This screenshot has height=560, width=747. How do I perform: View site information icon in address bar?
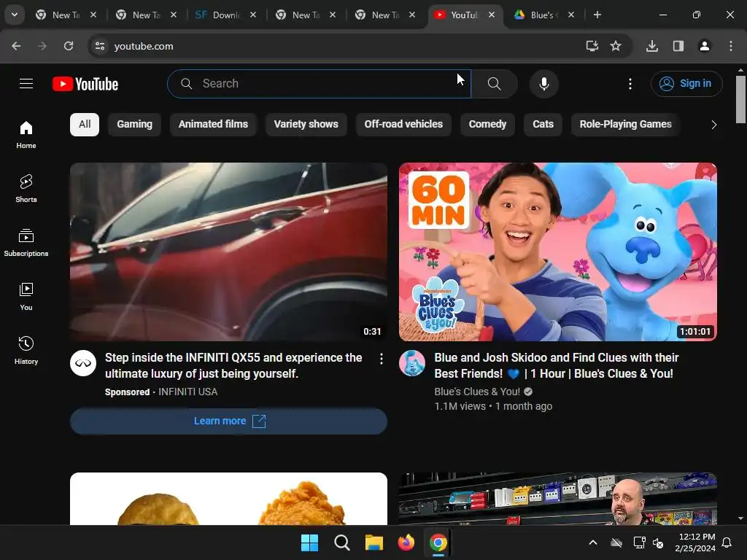(x=100, y=46)
